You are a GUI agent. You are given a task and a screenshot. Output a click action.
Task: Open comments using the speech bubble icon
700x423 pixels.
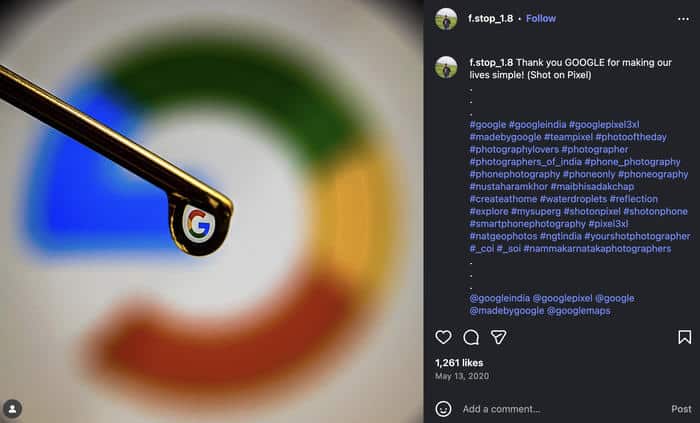tap(471, 337)
